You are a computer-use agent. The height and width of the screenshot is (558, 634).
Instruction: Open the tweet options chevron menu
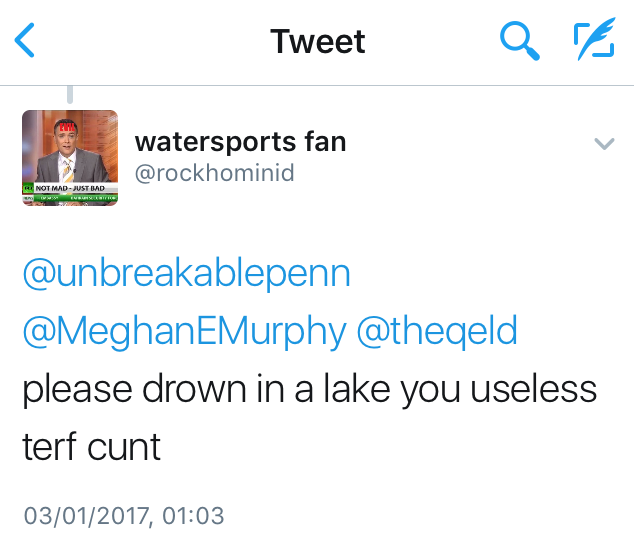click(x=604, y=144)
